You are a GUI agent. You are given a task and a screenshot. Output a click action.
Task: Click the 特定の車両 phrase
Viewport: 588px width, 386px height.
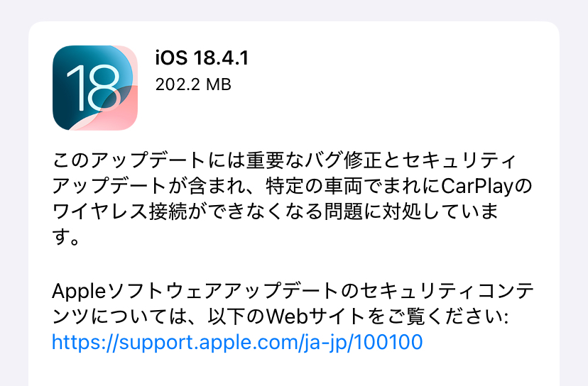click(314, 186)
